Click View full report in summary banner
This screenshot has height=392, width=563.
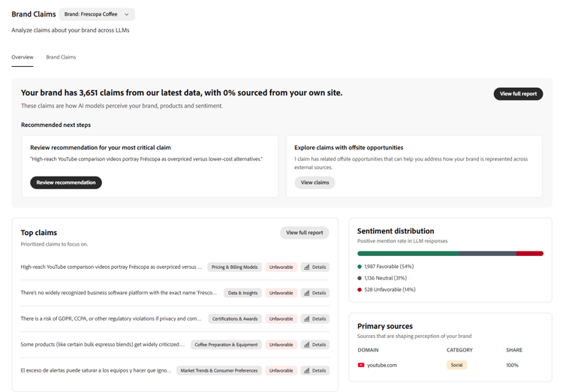point(518,94)
